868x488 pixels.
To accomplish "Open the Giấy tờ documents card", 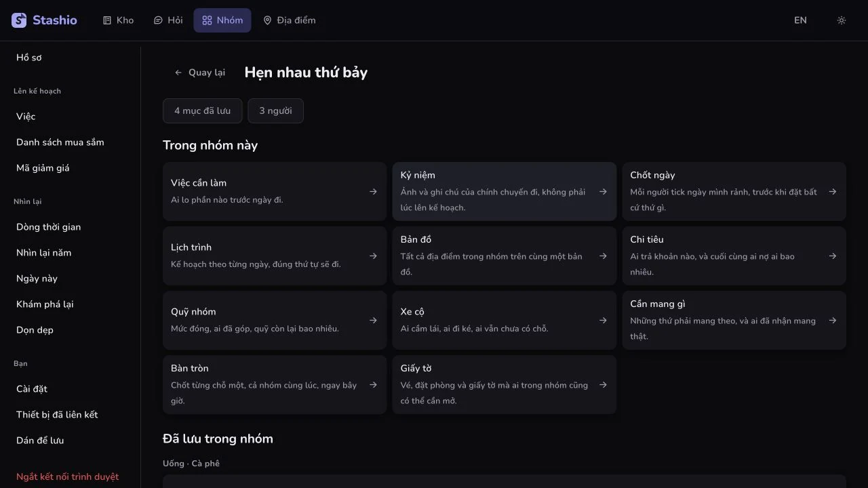I will [x=505, y=384].
